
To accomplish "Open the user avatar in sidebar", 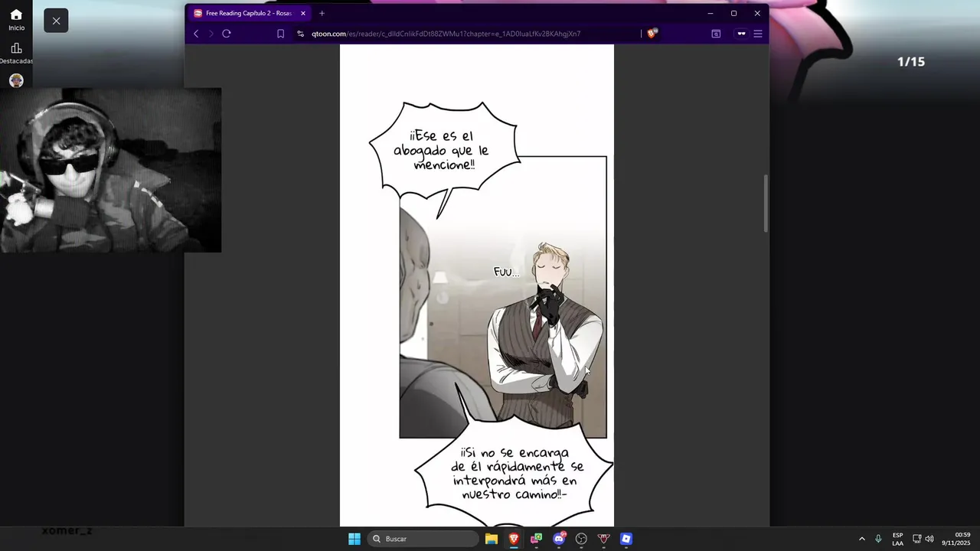I will coord(16,80).
